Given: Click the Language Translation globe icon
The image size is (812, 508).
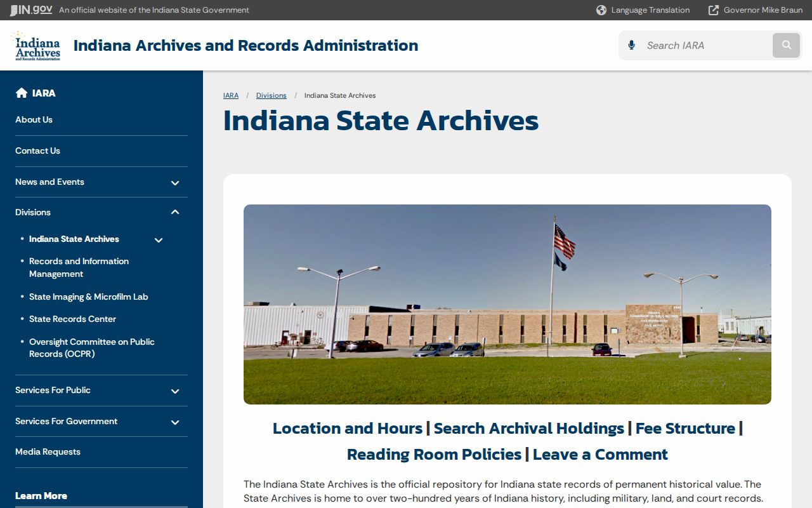Looking at the screenshot, I should [601, 10].
